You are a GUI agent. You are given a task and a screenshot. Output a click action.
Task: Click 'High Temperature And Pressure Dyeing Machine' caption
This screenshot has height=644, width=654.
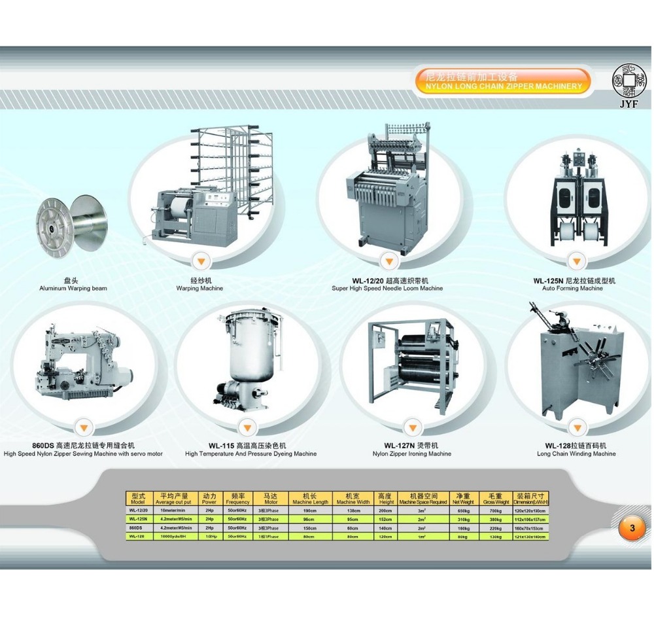250,454
